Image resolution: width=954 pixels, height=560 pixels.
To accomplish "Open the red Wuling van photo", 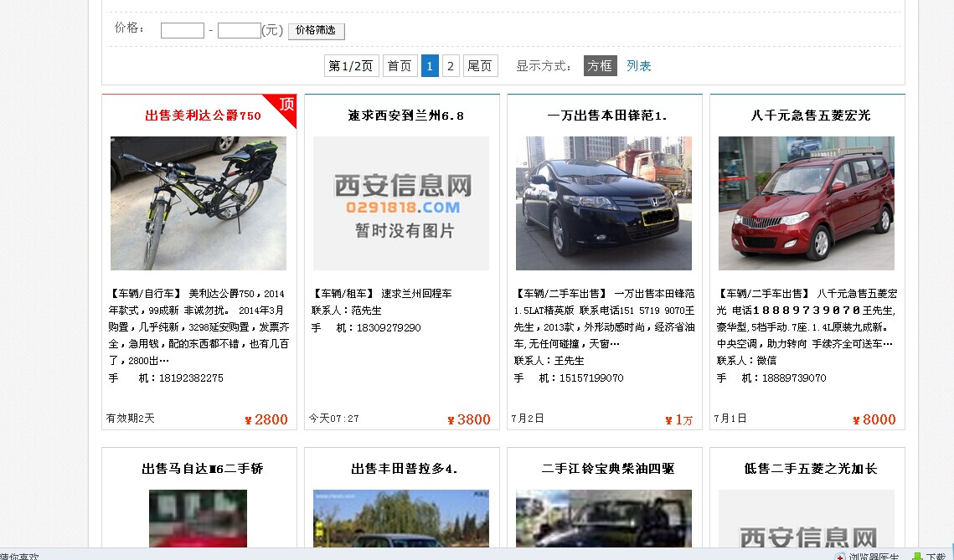I will [x=807, y=203].
